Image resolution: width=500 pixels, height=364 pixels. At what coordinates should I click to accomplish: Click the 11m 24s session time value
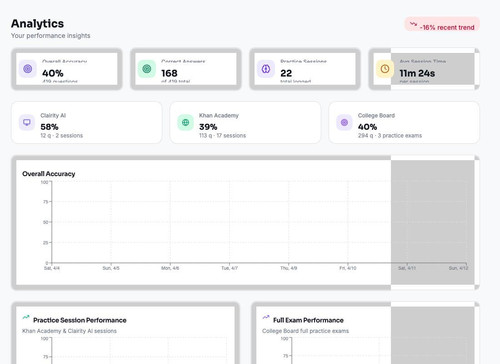pos(417,73)
